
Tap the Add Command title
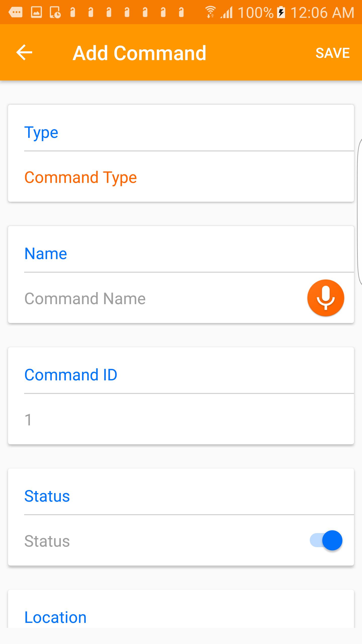(139, 53)
